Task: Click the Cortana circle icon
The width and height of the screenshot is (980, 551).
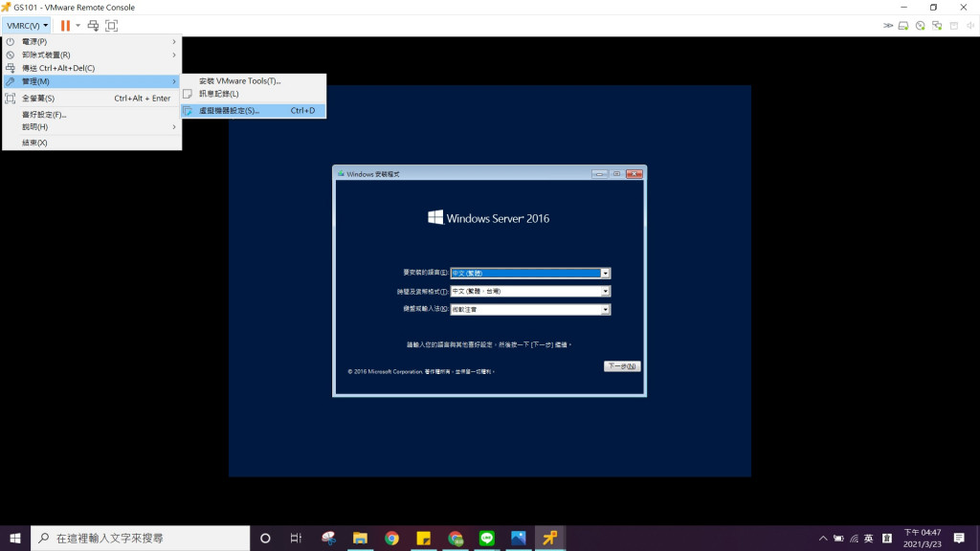Action: point(265,538)
